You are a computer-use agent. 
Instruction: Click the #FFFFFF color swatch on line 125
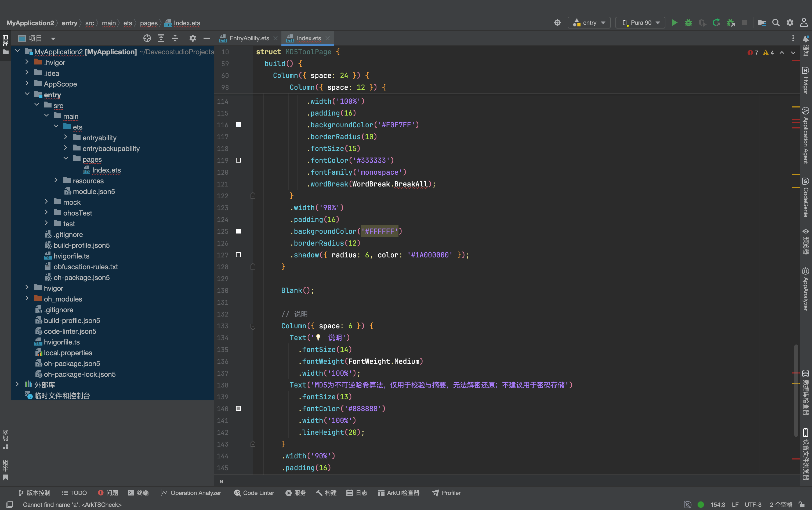click(x=238, y=231)
